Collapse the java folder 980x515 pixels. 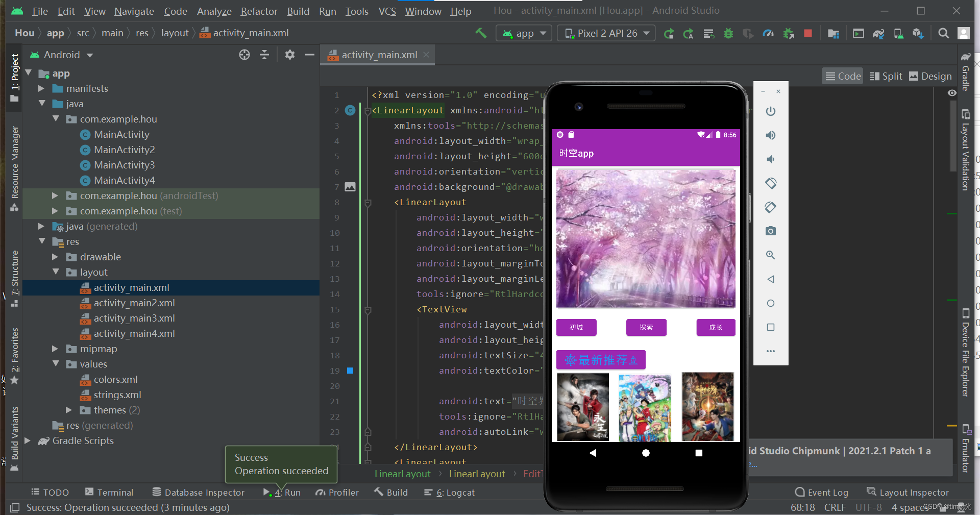[x=42, y=104]
